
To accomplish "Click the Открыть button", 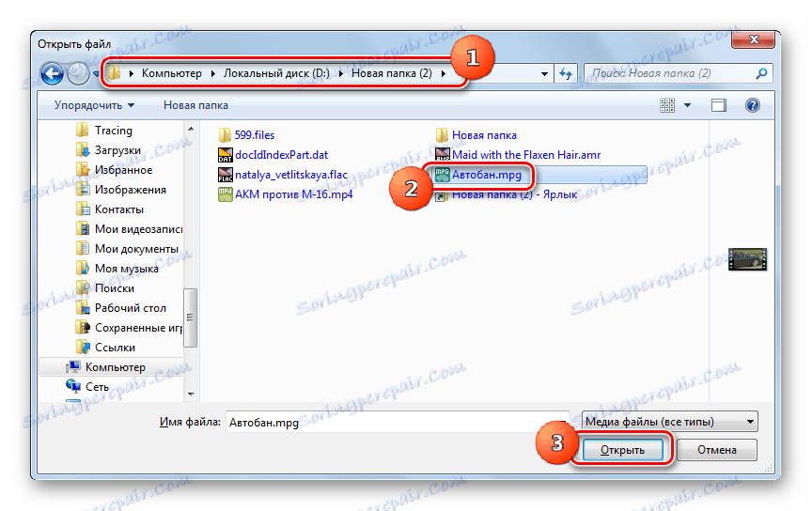I will coord(622,450).
